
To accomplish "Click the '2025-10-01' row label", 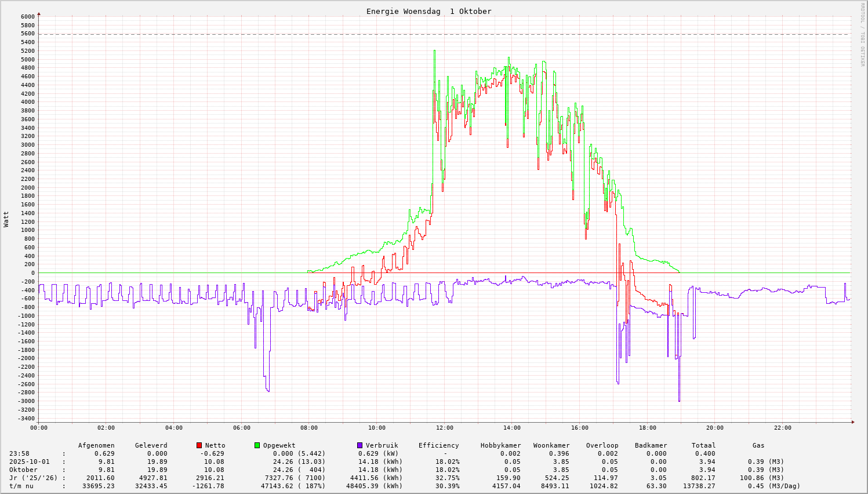I will point(29,462).
